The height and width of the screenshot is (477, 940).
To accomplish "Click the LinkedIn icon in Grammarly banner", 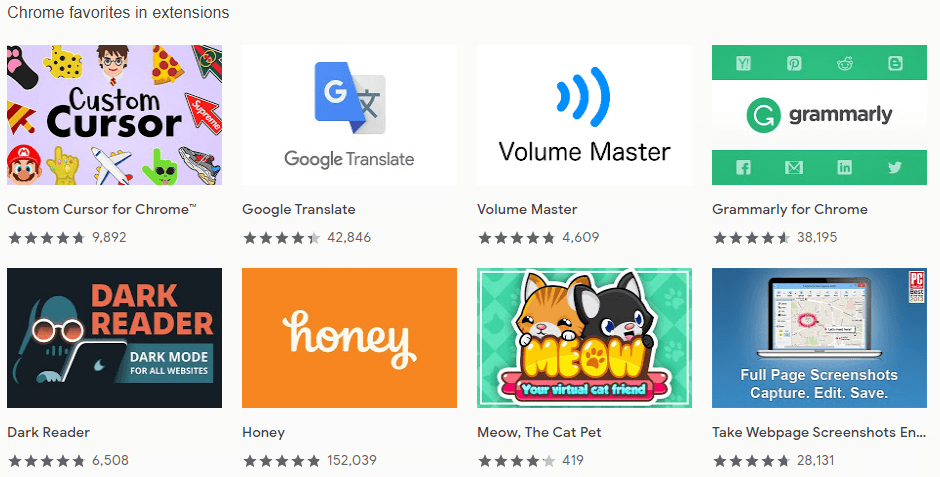I will (845, 167).
